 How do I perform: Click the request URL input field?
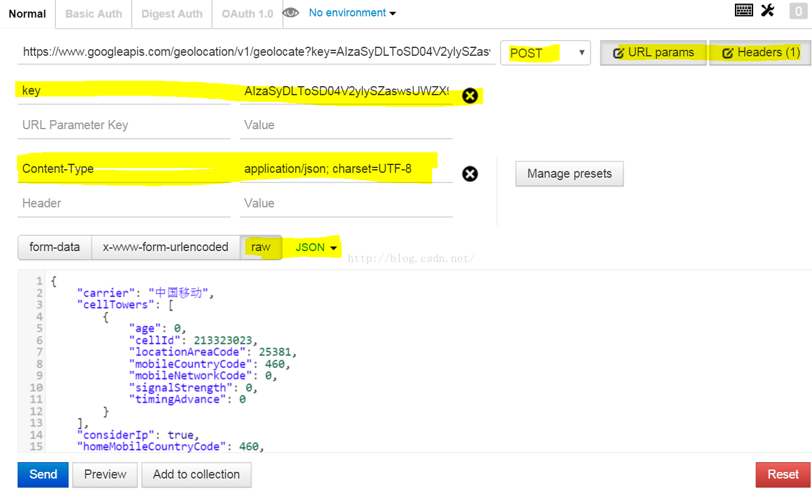click(256, 52)
